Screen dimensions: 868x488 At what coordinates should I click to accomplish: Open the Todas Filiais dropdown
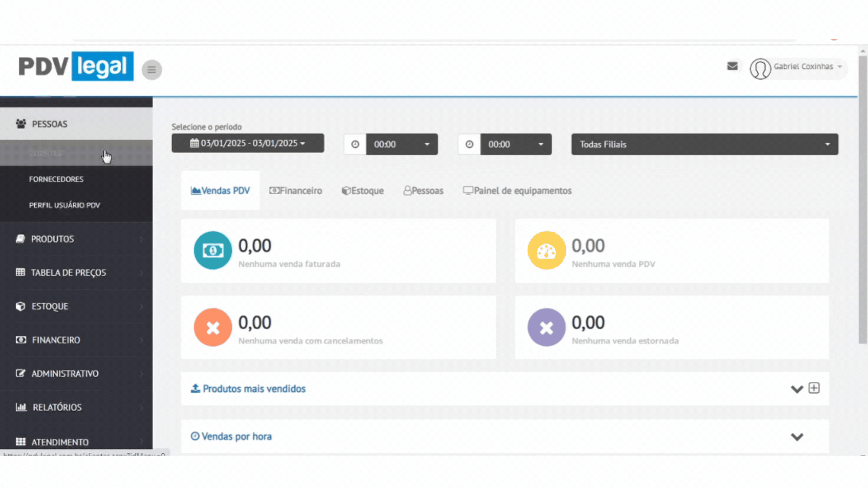[704, 144]
